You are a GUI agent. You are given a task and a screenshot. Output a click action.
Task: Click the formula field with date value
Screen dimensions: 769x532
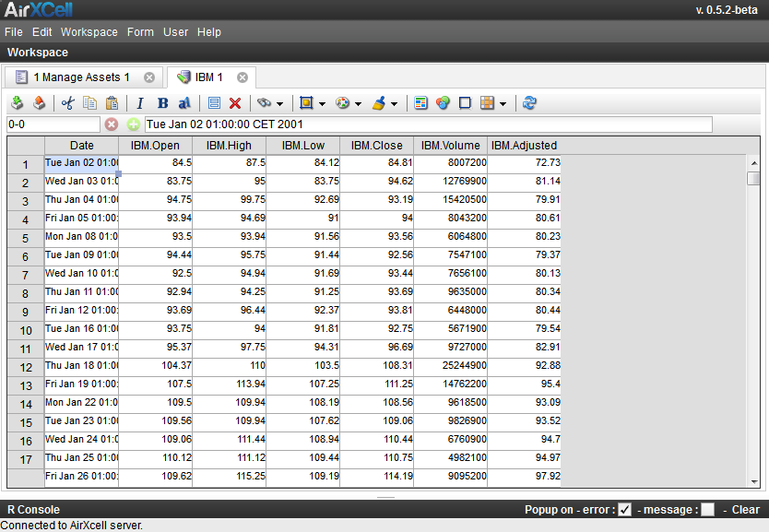tap(429, 124)
